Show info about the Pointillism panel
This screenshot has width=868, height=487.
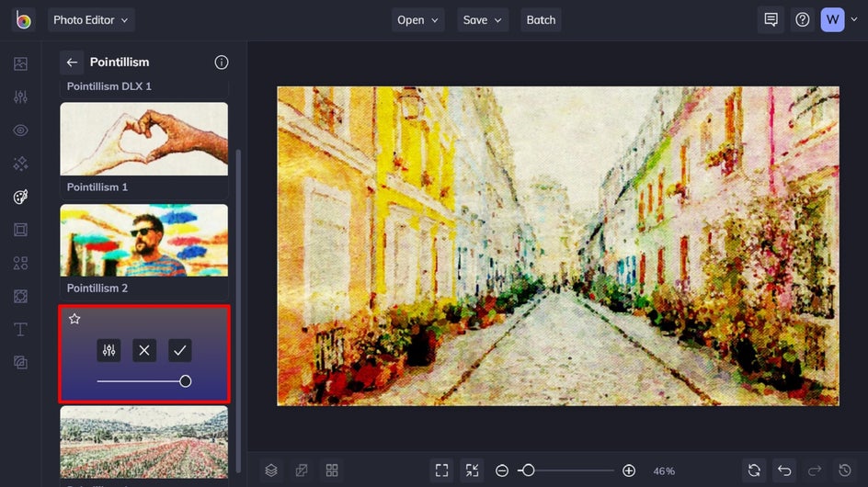tap(222, 62)
